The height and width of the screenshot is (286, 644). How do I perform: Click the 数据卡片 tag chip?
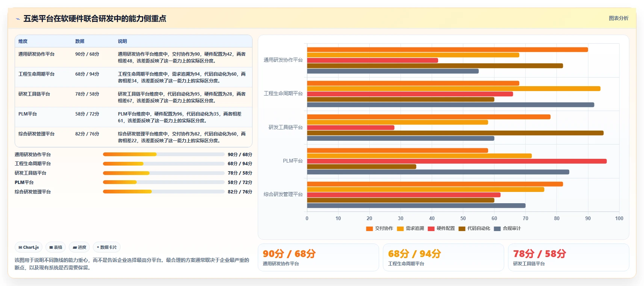point(107,247)
